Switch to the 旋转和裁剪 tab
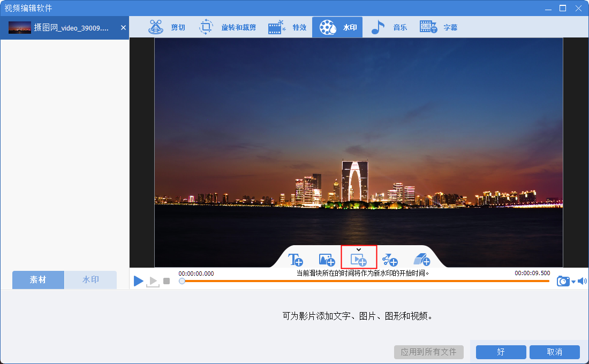 point(228,27)
